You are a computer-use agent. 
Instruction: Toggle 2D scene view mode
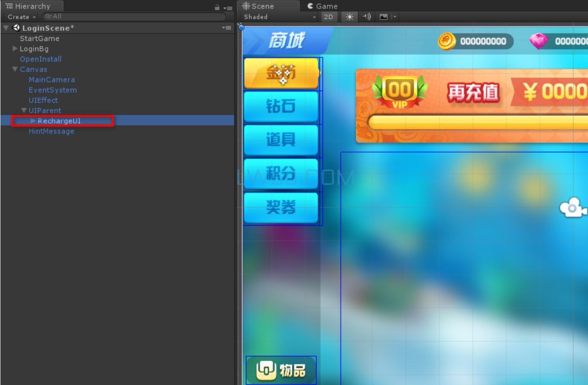pos(328,17)
